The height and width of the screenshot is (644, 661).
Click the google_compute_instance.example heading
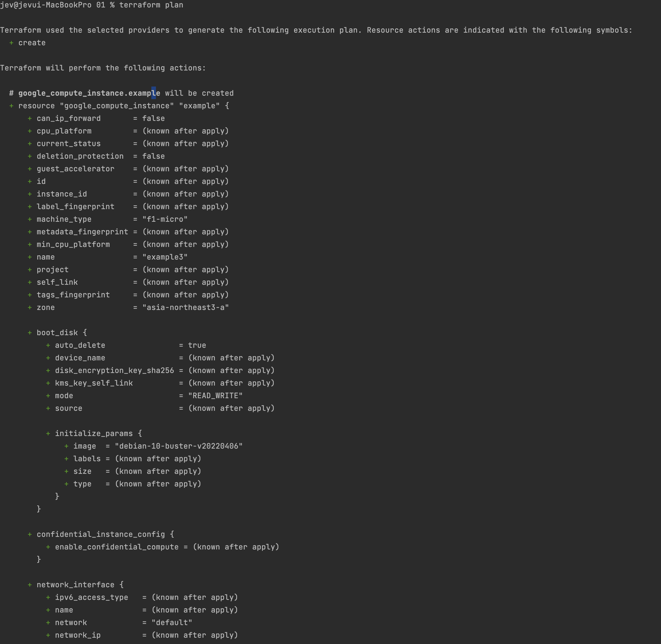(x=89, y=93)
